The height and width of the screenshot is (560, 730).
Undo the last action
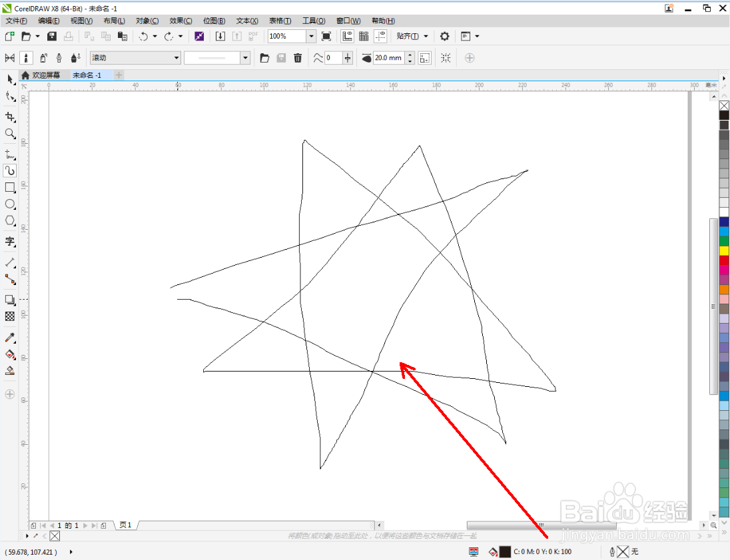click(143, 37)
